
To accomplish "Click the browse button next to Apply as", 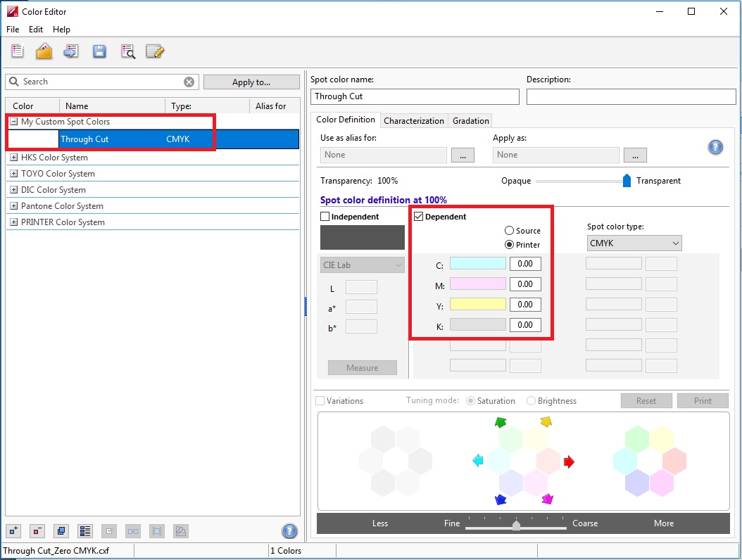I will coord(635,155).
